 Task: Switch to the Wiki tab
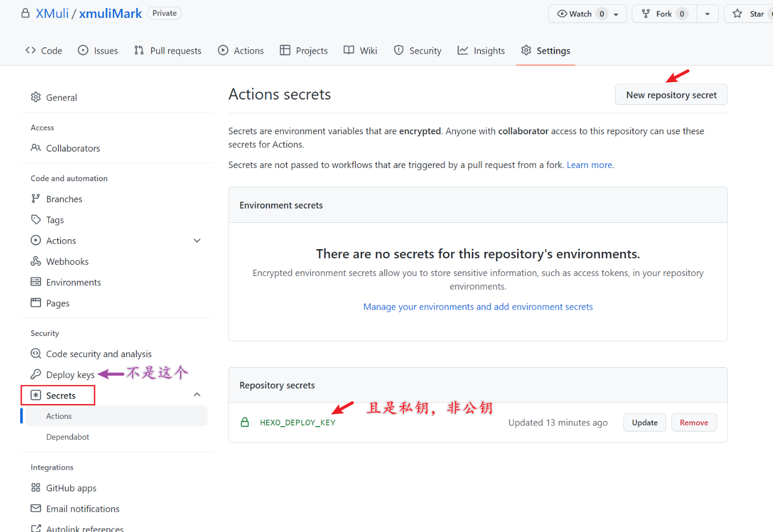(x=361, y=51)
